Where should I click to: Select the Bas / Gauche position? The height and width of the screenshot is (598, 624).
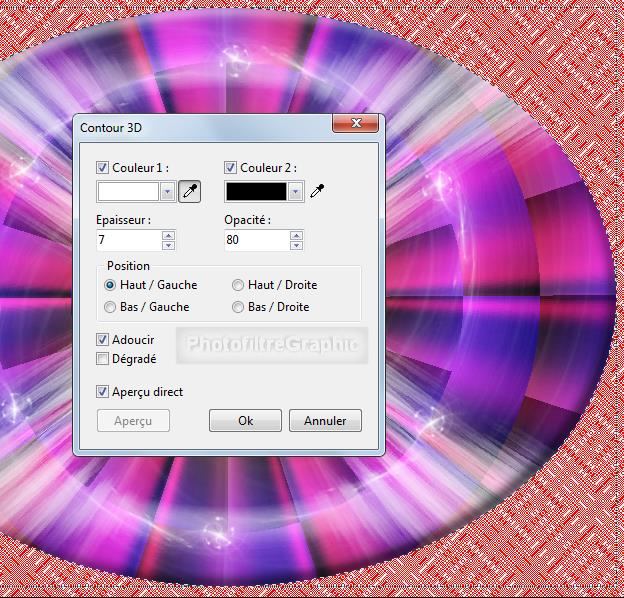click(x=110, y=307)
